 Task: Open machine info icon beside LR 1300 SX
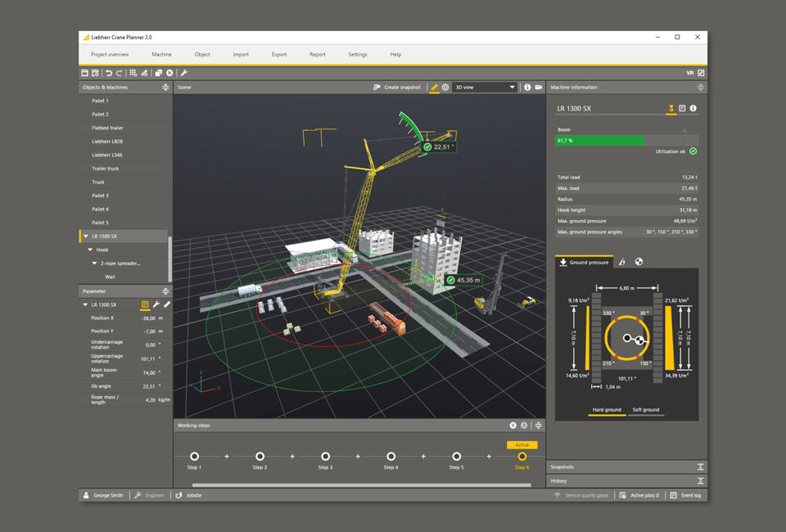693,108
